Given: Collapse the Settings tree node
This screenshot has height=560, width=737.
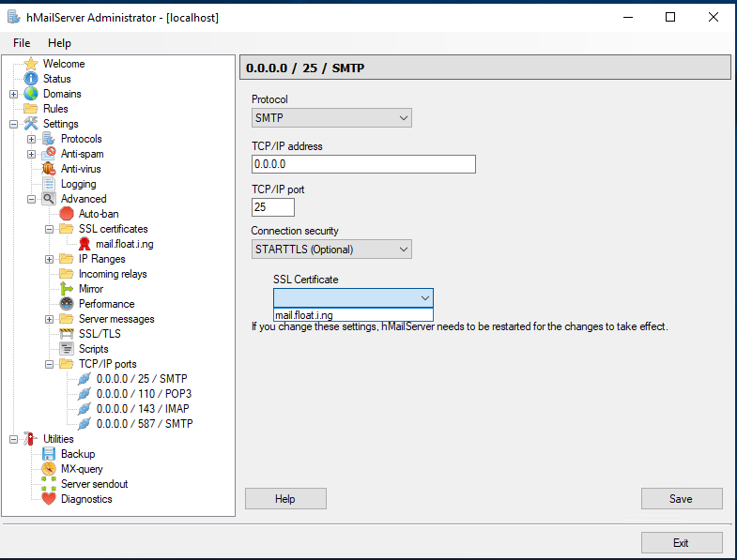Looking at the screenshot, I should point(13,124).
